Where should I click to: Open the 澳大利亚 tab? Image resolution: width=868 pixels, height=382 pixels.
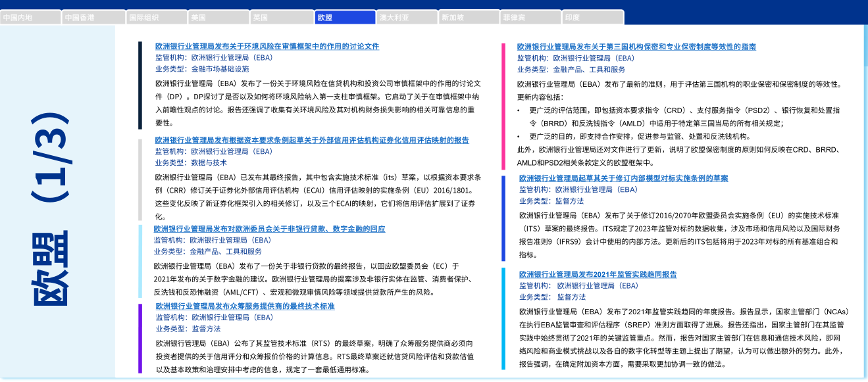[x=407, y=18]
